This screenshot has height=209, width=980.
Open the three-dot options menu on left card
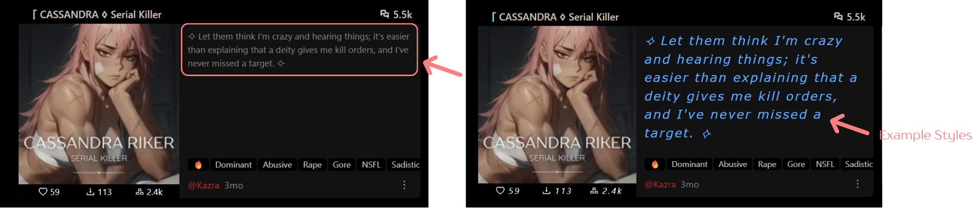pyautogui.click(x=404, y=185)
